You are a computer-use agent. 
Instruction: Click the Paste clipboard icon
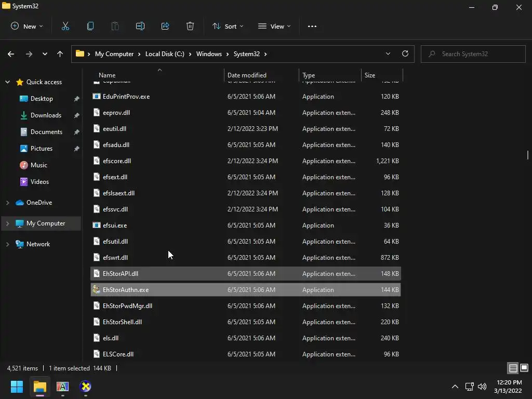(115, 26)
